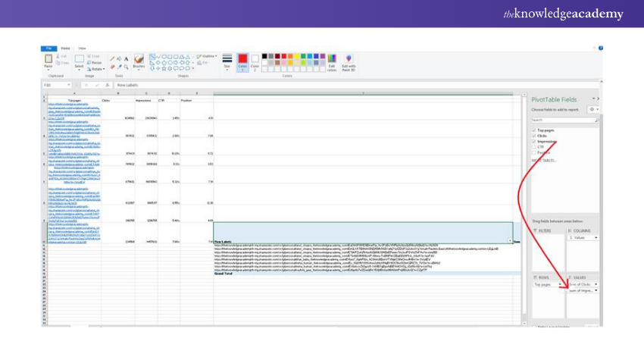Open the Brushes tool
The height and width of the screenshot is (341, 644).
click(139, 61)
